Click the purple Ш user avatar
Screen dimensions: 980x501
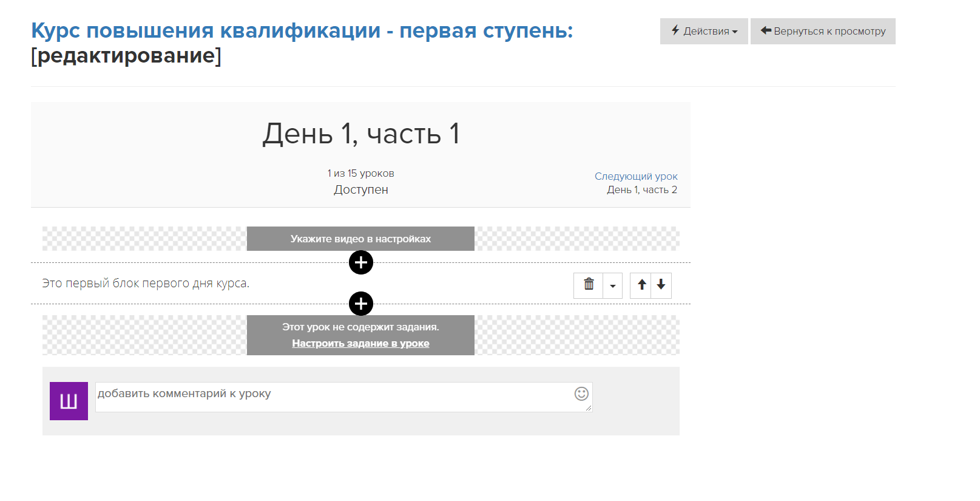[69, 401]
